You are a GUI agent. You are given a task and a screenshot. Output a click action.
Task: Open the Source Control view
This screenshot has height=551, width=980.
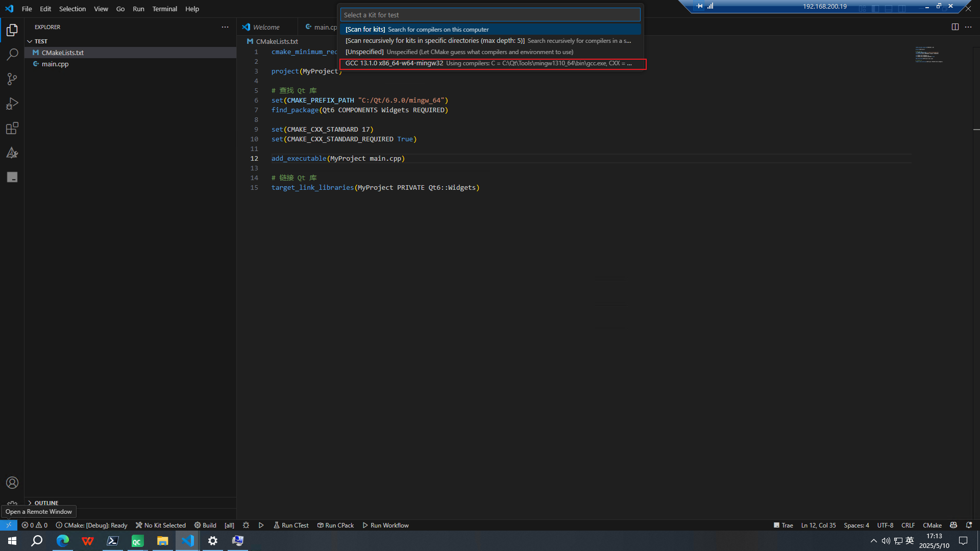[x=12, y=79]
